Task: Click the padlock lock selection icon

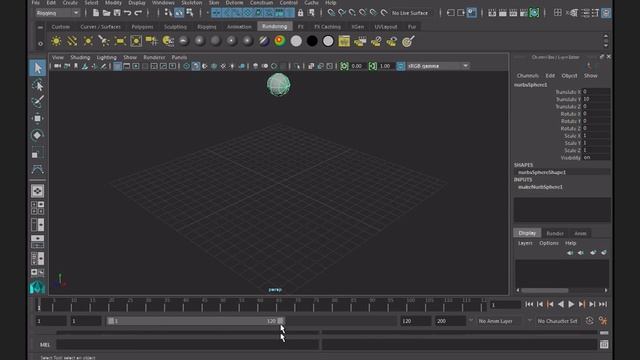Action: click(x=300, y=13)
